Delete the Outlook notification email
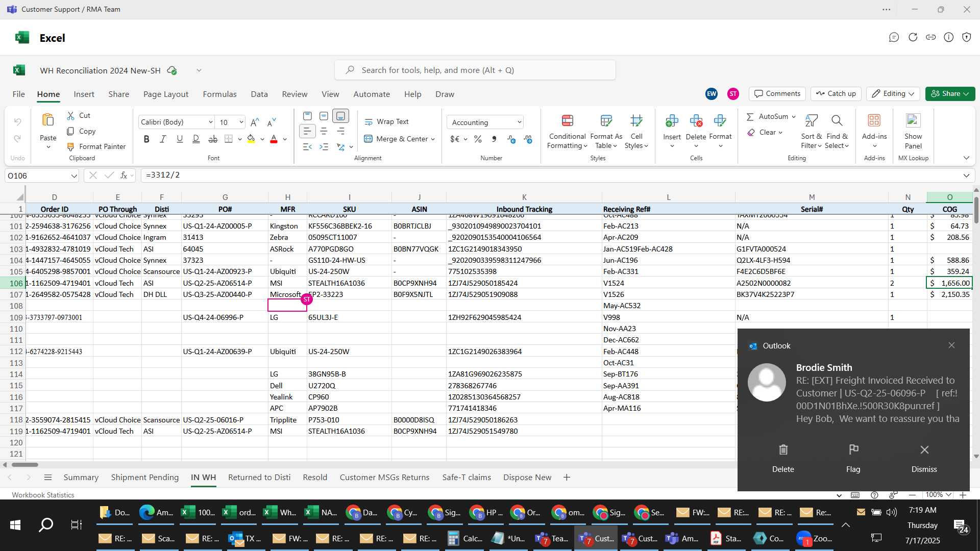The image size is (980, 551). (x=783, y=458)
